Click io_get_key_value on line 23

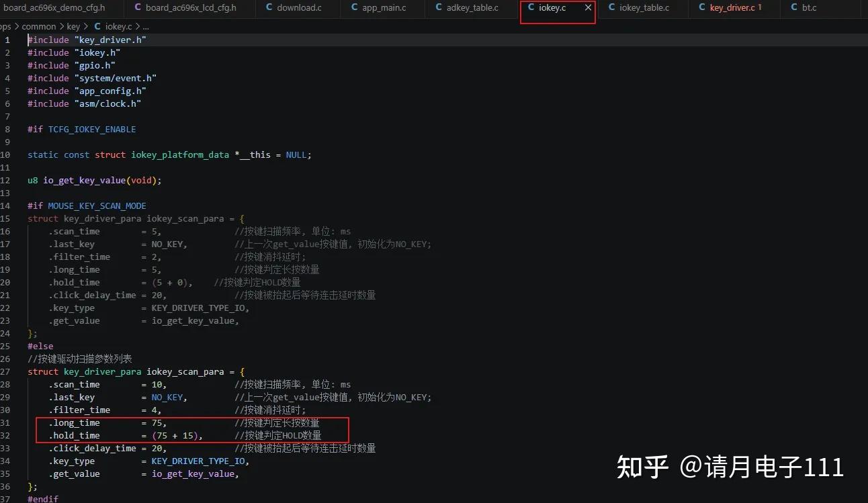(193, 320)
